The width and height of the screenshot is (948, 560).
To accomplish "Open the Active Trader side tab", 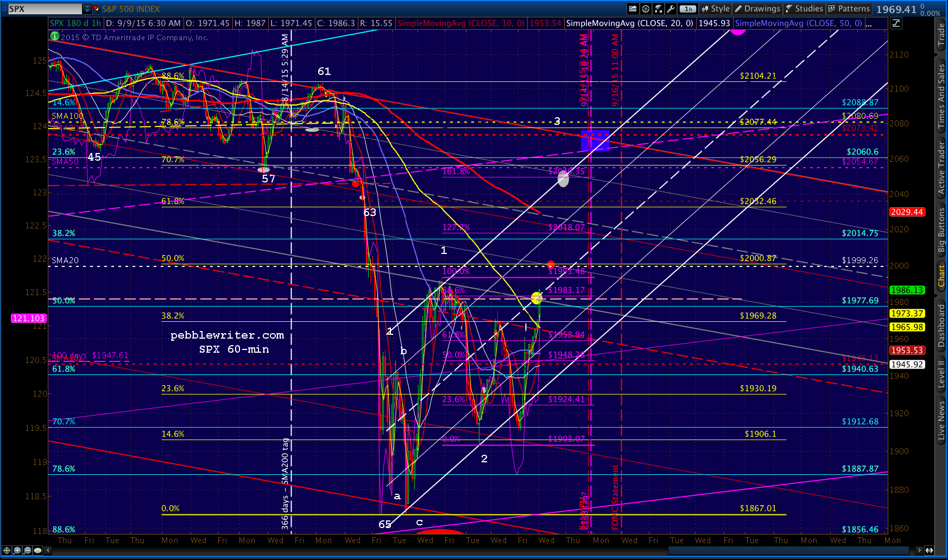I will pyautogui.click(x=941, y=168).
